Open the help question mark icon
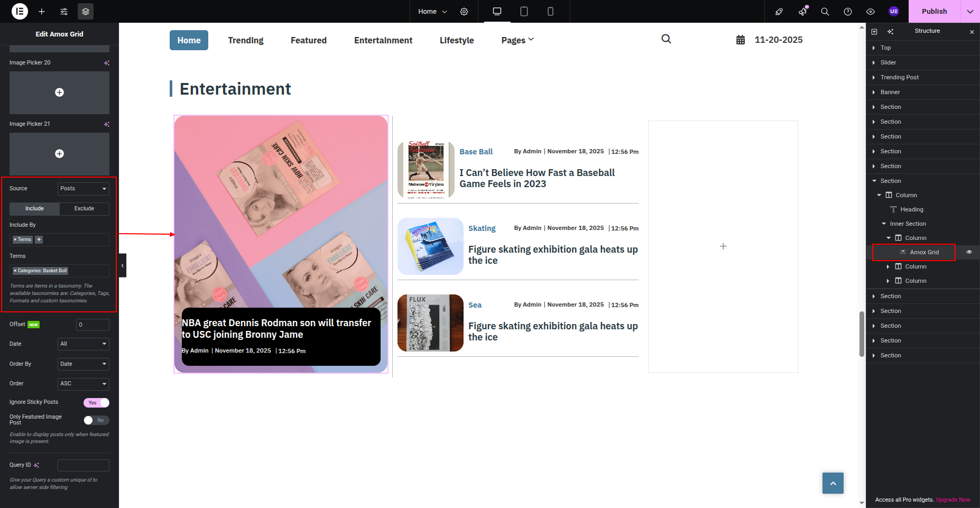 (x=848, y=11)
